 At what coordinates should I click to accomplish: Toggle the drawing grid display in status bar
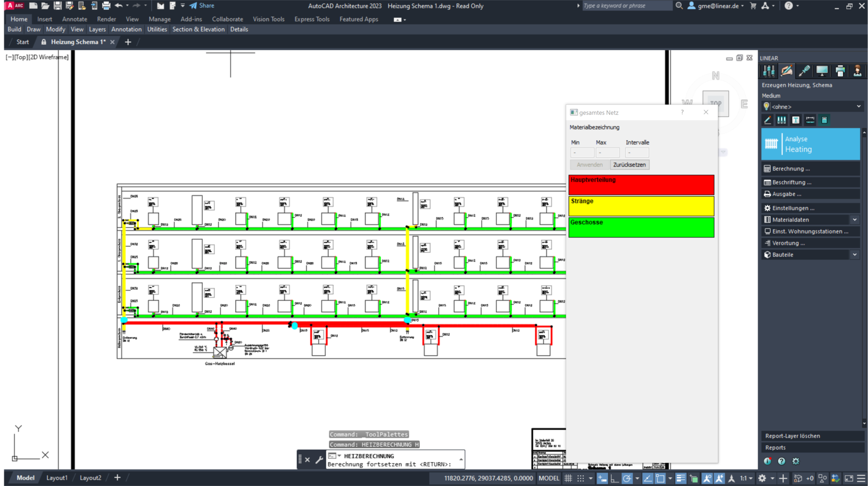tap(568, 478)
